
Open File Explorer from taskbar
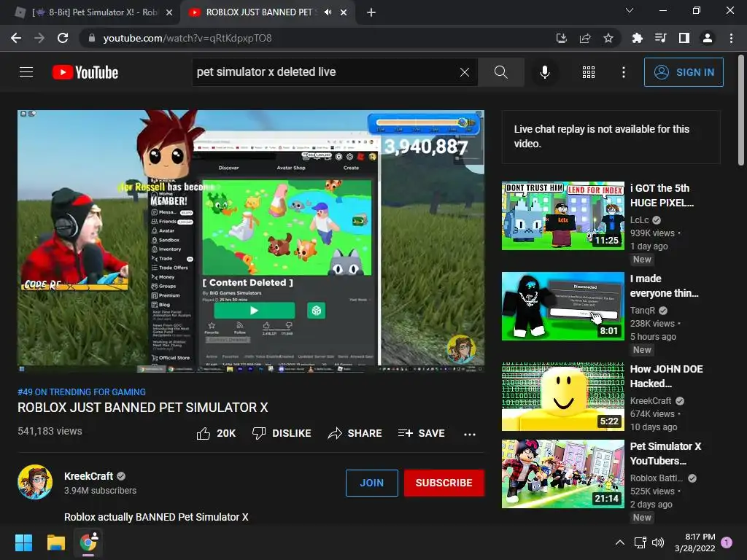[55, 542]
